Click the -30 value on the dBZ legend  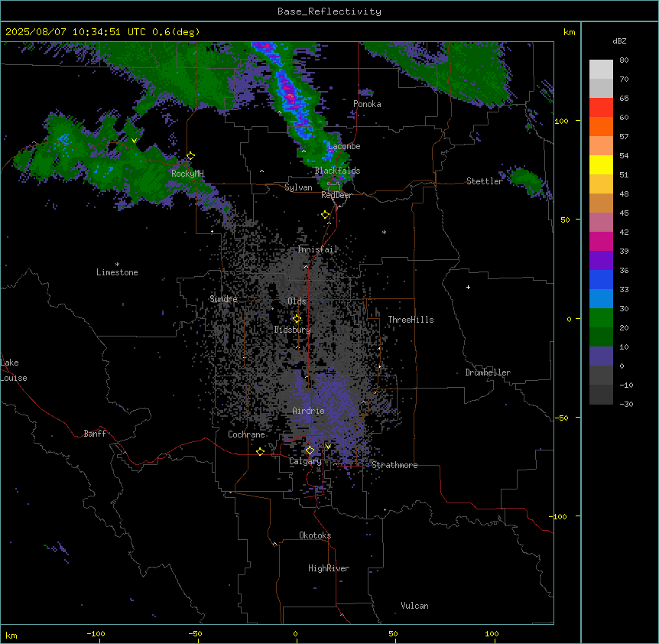coord(626,404)
